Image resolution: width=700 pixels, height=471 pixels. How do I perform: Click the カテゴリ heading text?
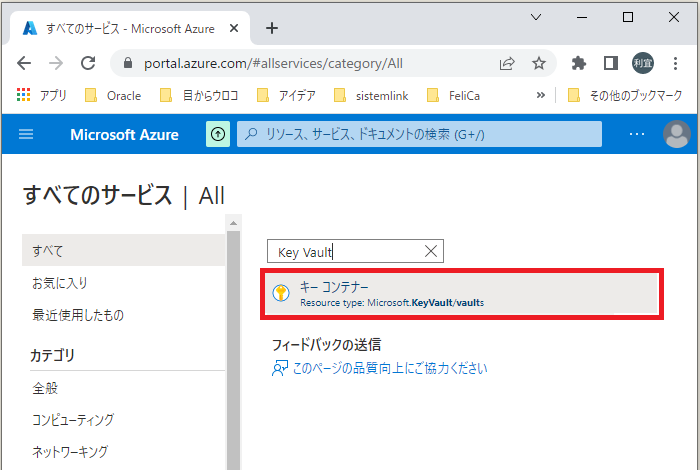coord(52,356)
